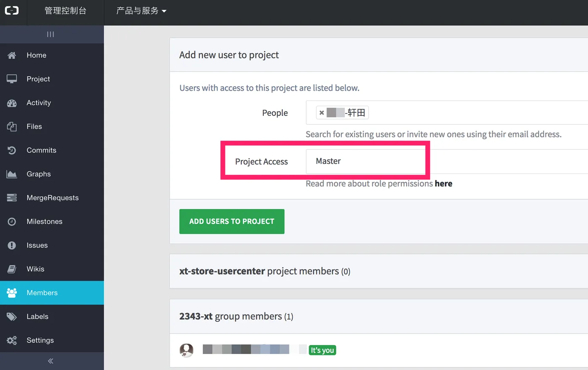
Task: Click the Issues exclamation icon
Action: 12,245
